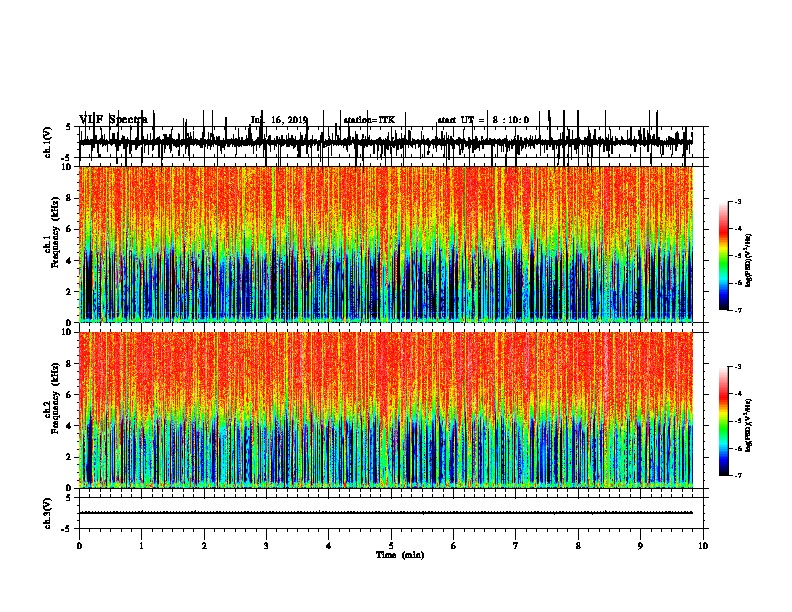Click time axis tick label 10
Viewport: 792px width, 612px height.
point(703,546)
